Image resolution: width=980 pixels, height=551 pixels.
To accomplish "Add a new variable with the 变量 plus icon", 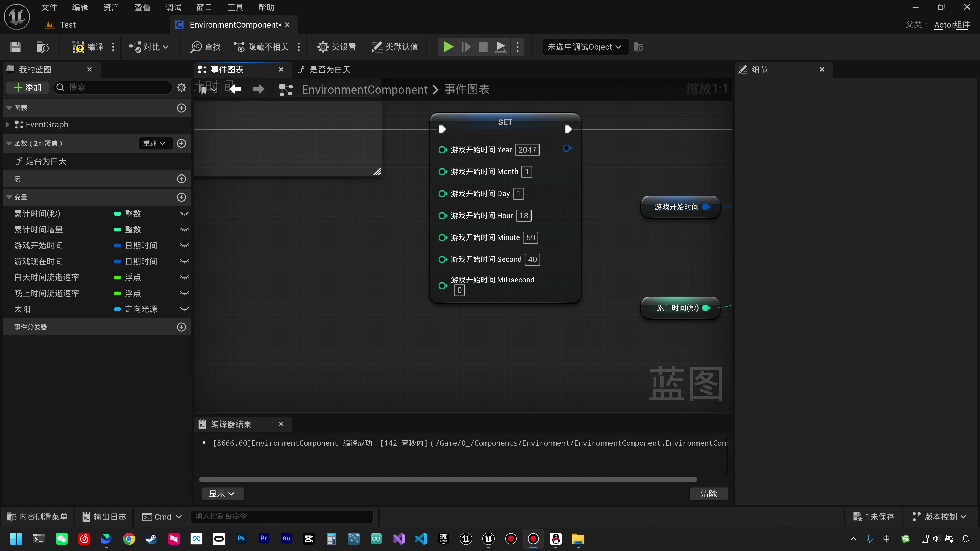I will point(181,197).
